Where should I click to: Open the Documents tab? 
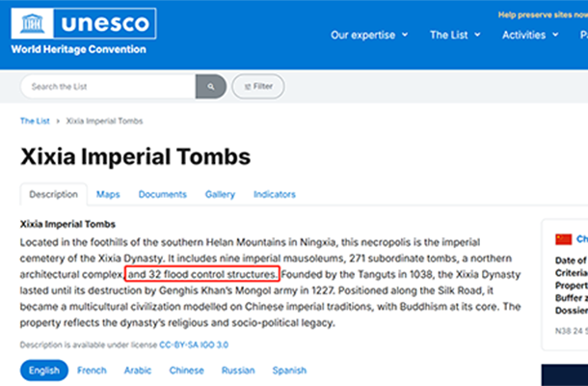pos(162,194)
